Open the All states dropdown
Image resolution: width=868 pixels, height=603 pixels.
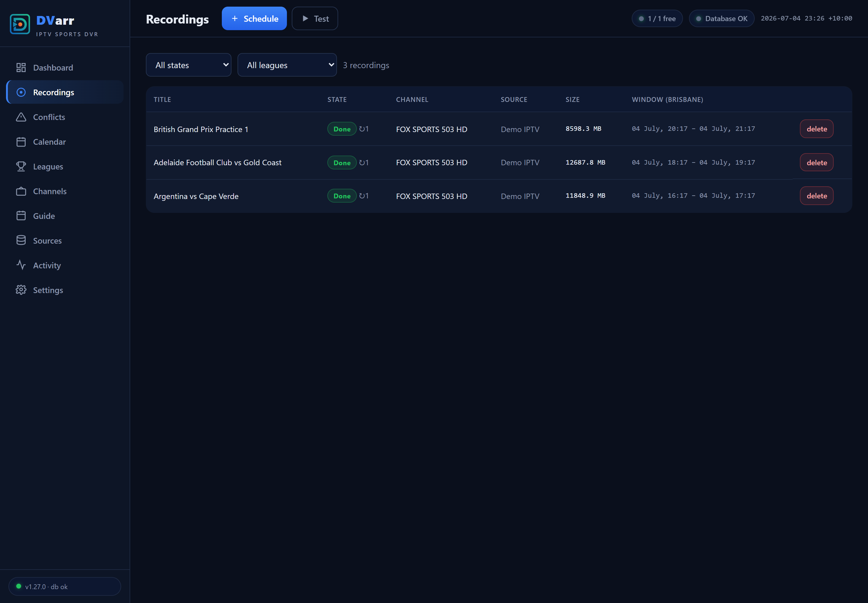pos(188,65)
